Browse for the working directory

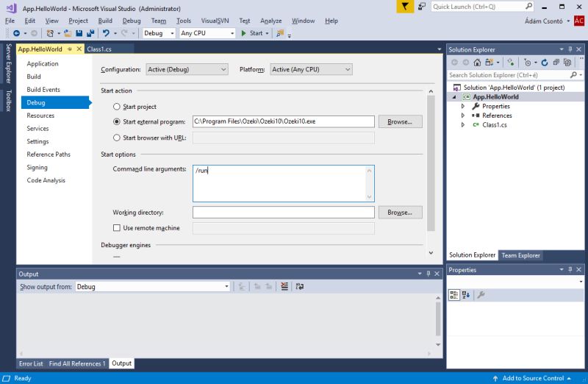click(x=400, y=213)
